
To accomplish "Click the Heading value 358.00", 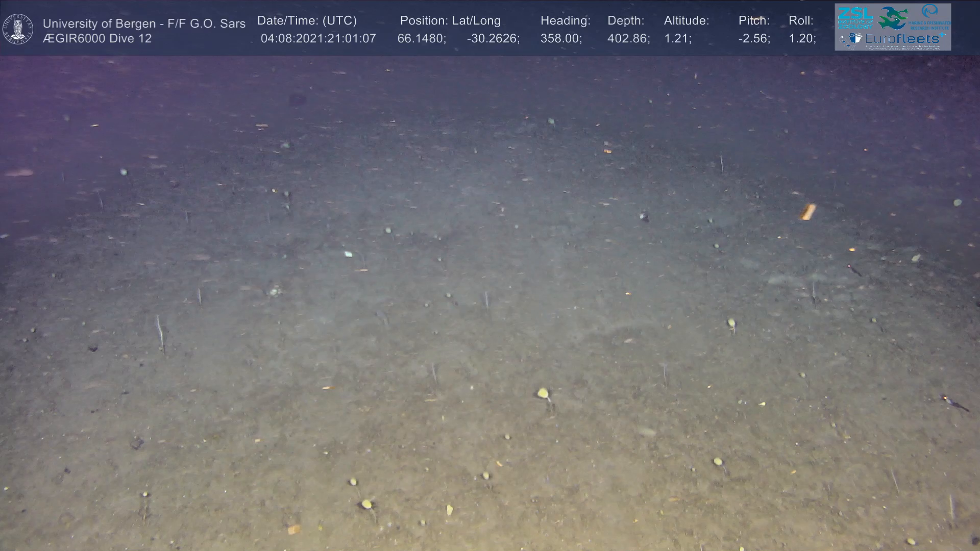I will 560,39.
